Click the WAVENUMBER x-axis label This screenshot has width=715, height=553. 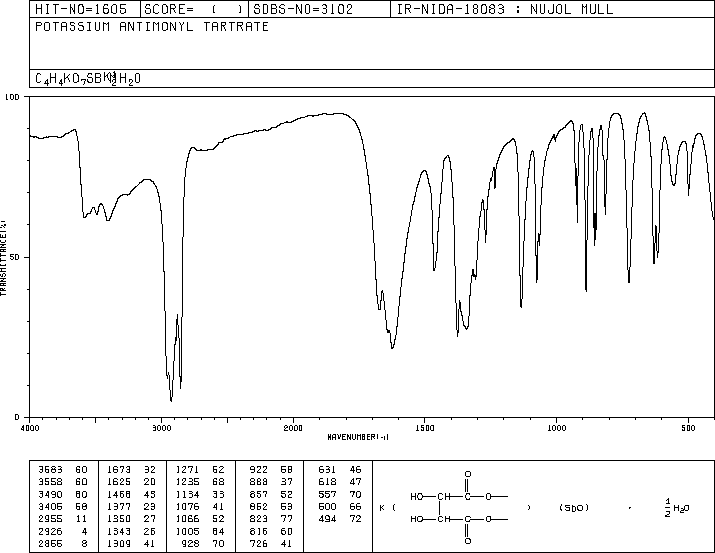pos(358,437)
